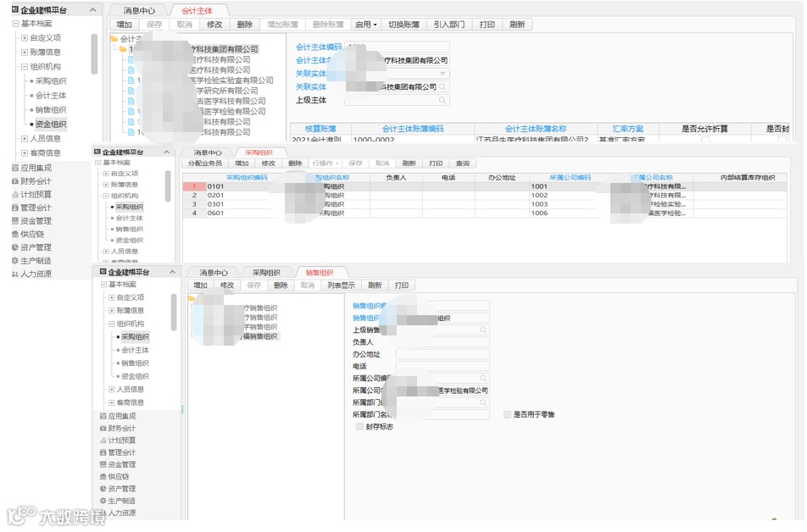Click 计划预算 icon in 销售组织 window sidebar
The image size is (807, 532).
point(103,441)
